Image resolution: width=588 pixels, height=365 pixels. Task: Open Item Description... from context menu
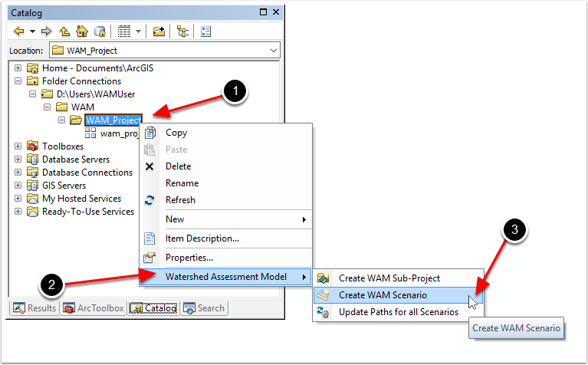click(225, 238)
